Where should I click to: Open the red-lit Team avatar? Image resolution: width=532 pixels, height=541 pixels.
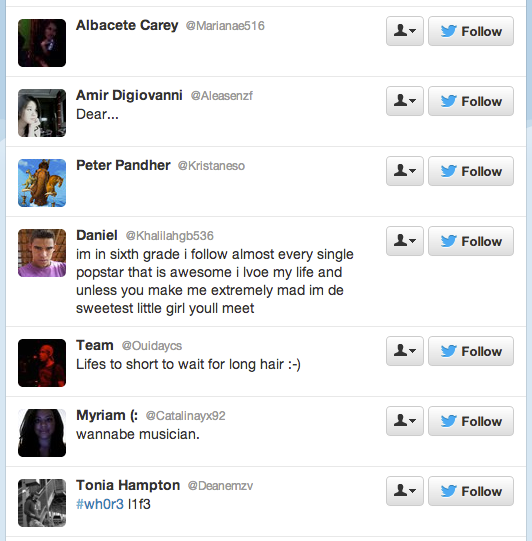pos(42,363)
